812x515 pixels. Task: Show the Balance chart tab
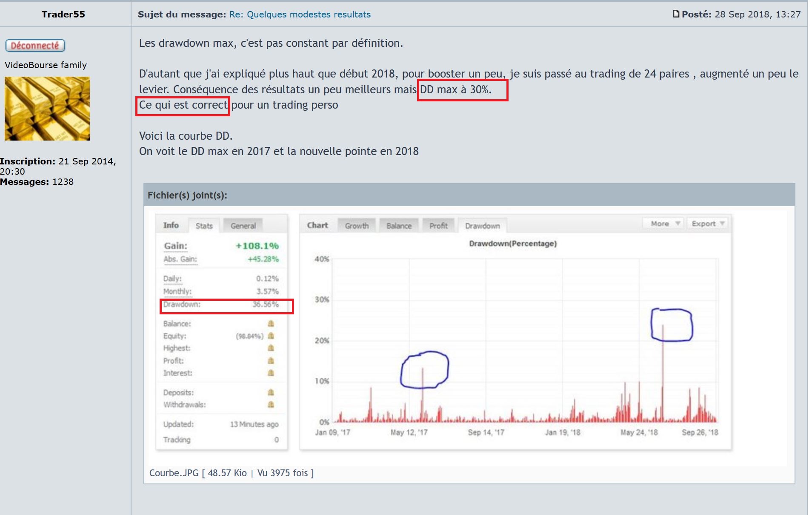click(399, 226)
